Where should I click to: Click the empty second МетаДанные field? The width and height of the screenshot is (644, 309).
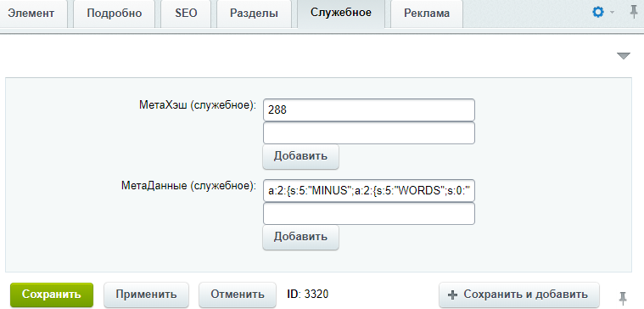[x=369, y=214]
